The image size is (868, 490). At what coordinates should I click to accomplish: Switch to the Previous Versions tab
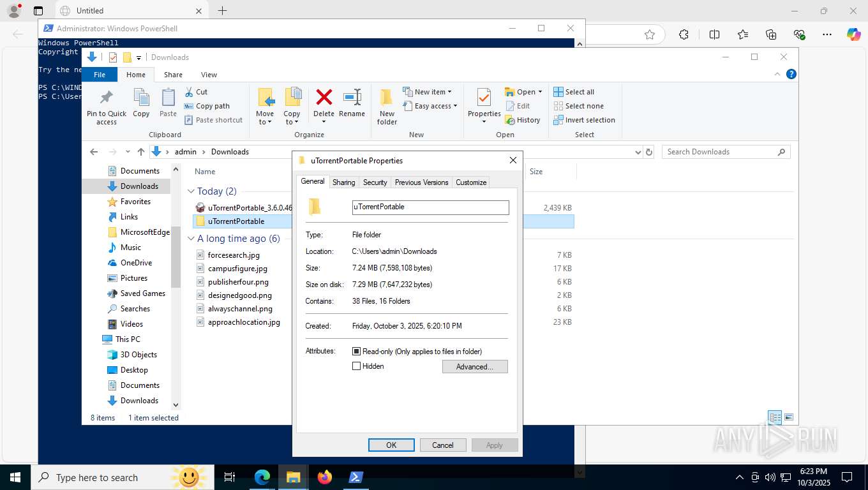(421, 182)
